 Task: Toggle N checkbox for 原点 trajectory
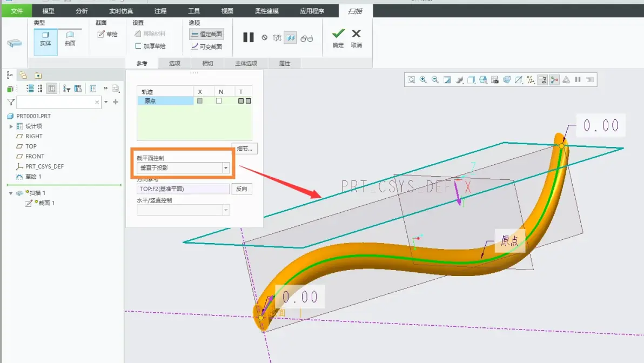point(219,100)
